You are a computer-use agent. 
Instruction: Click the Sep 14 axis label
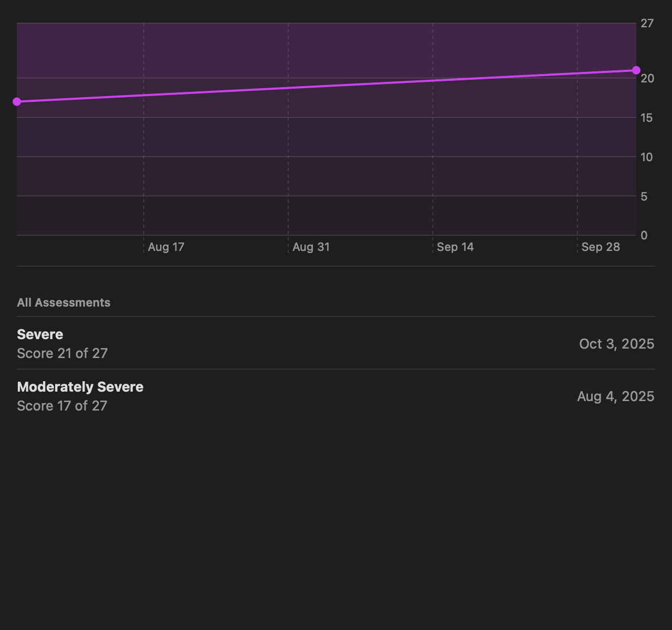455,247
